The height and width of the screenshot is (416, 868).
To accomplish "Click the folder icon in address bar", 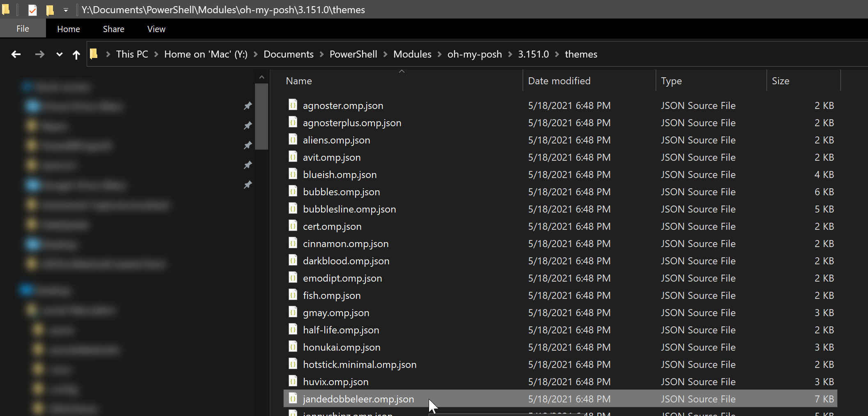I will [94, 54].
